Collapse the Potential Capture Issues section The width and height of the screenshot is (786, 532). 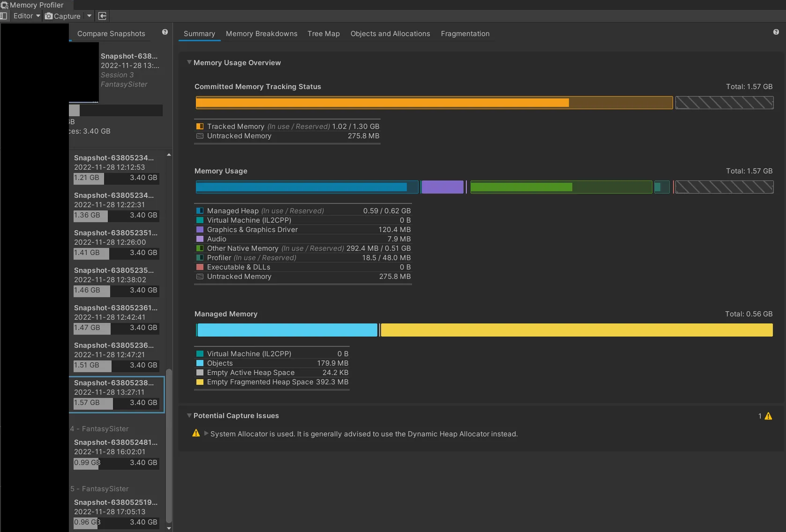(x=189, y=415)
